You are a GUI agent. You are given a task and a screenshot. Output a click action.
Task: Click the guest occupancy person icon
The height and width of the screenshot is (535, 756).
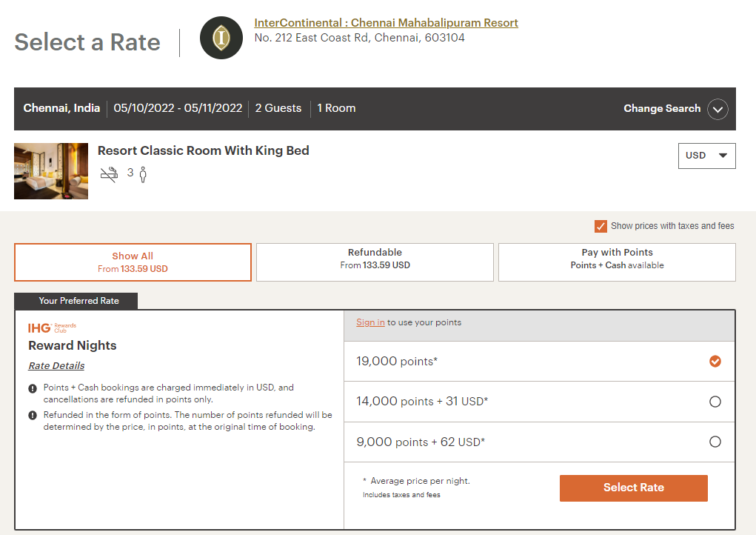click(x=143, y=174)
